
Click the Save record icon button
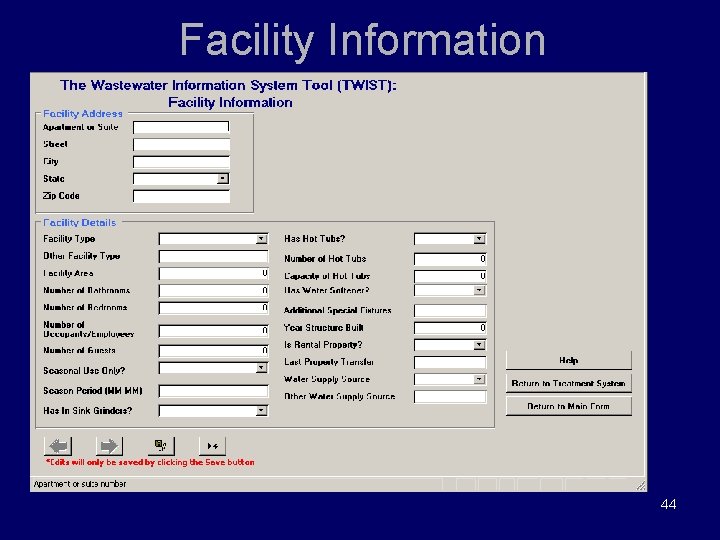tap(161, 446)
